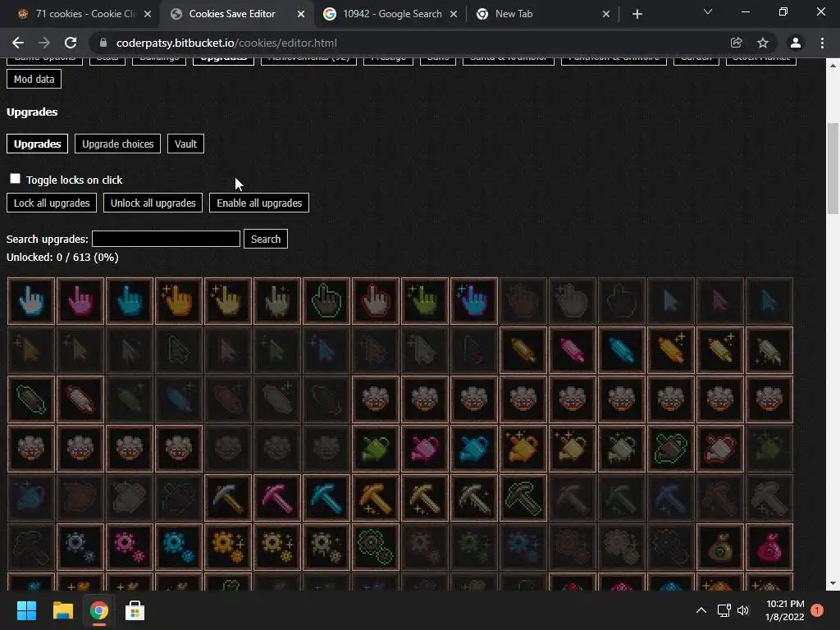Open the clock and date panel
The height and width of the screenshot is (630, 840).
tap(785, 610)
